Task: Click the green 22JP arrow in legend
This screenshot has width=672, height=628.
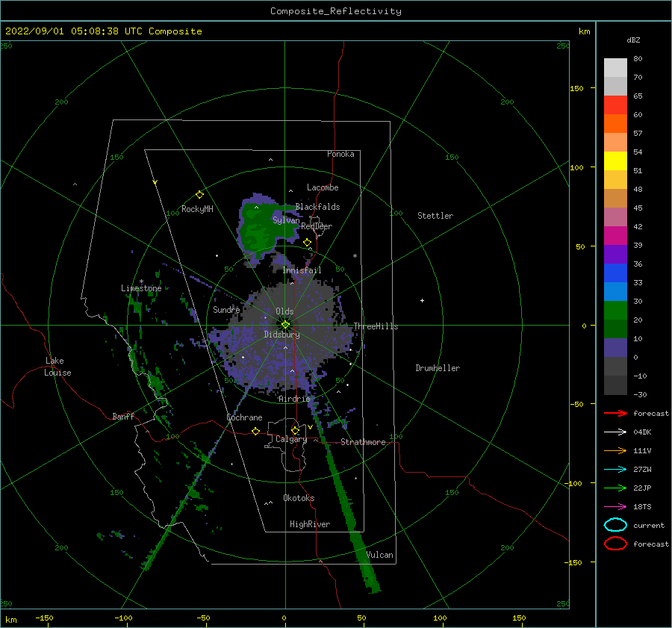Action: (615, 488)
